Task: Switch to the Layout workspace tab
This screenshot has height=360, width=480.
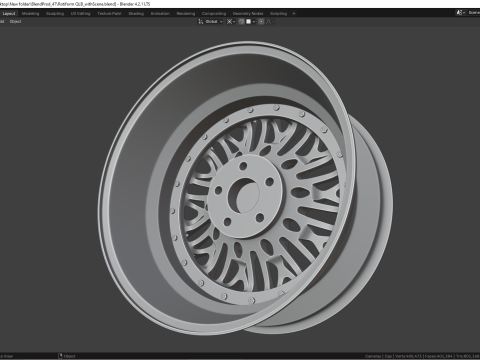Action: [9, 14]
